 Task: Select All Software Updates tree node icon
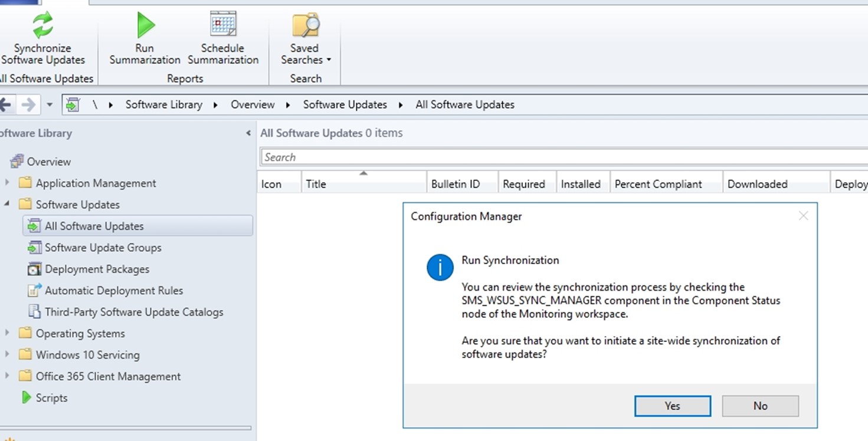coord(34,226)
